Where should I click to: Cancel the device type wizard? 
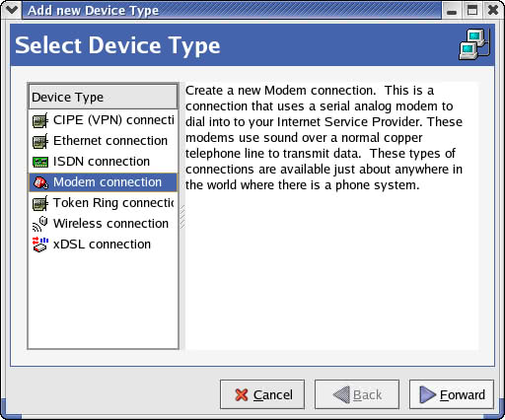click(x=262, y=394)
